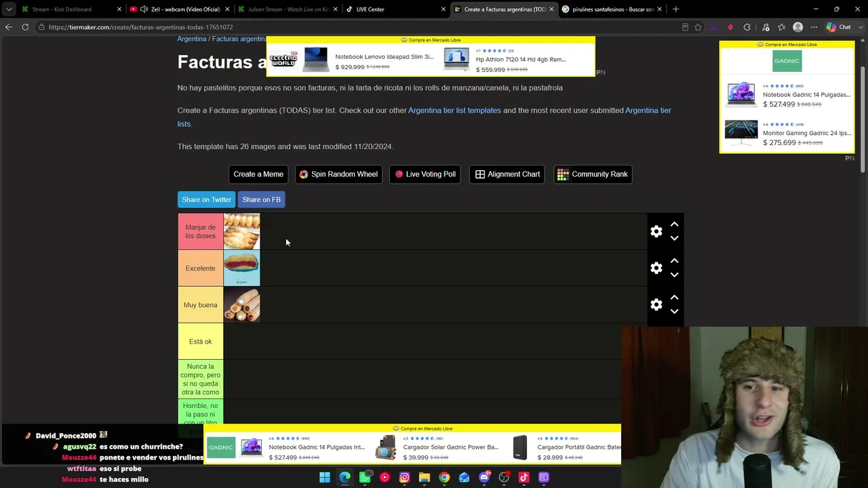This screenshot has width=868, height=488.
Task: Open OBS Studio from the taskbar
Action: point(504,477)
